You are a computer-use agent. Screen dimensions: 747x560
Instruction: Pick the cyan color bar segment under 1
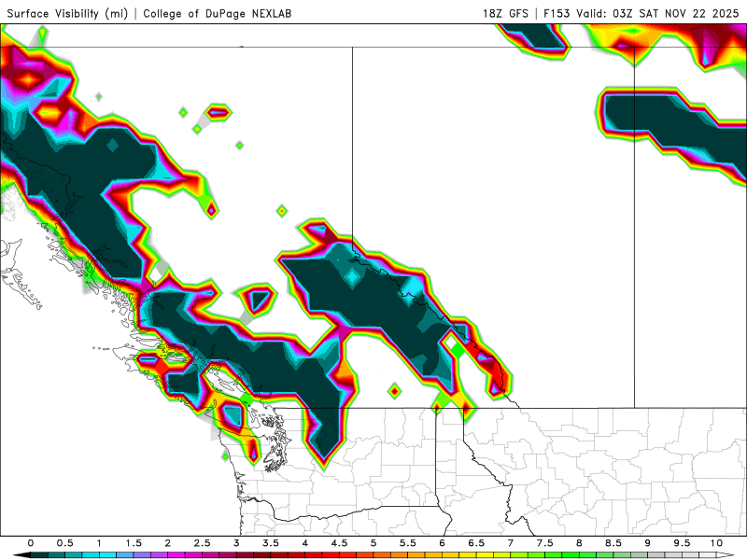click(x=107, y=554)
